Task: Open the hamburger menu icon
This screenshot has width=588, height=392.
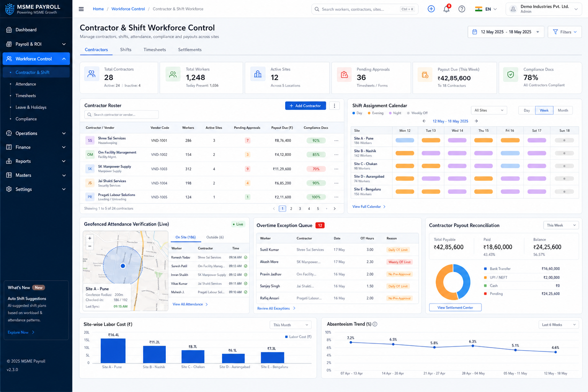Action: click(x=81, y=9)
